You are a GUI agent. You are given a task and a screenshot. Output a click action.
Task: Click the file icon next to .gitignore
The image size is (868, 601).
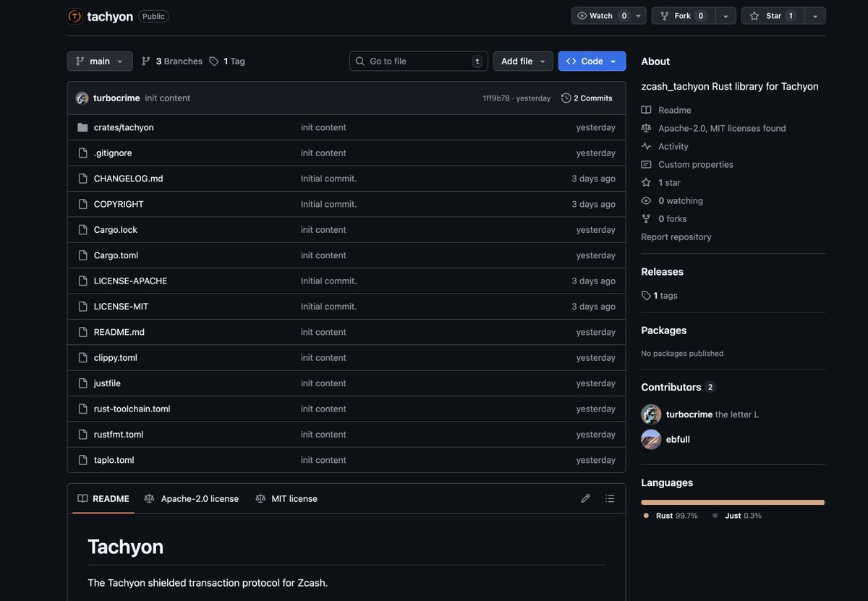82,153
